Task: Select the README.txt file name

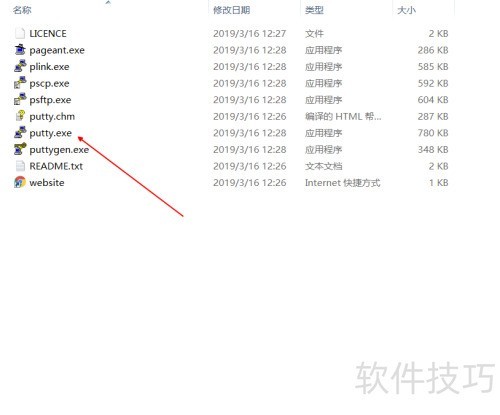Action: [x=56, y=166]
